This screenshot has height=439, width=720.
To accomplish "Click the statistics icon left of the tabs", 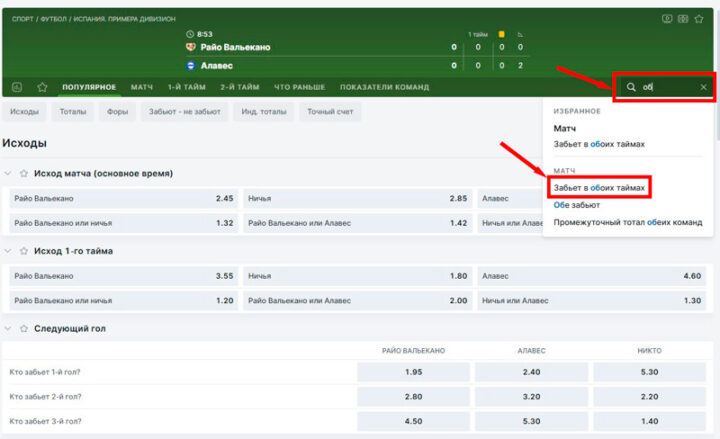I will [17, 87].
